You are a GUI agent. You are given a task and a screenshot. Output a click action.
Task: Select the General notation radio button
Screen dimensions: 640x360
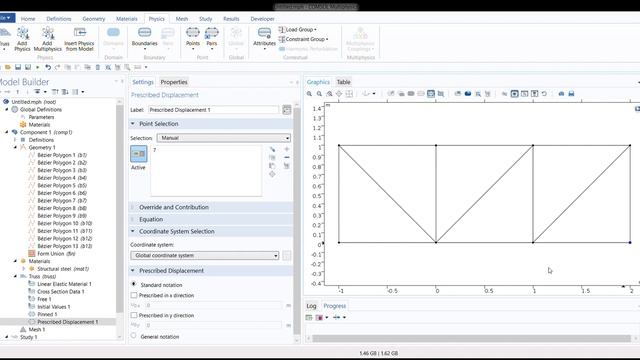coord(134,336)
